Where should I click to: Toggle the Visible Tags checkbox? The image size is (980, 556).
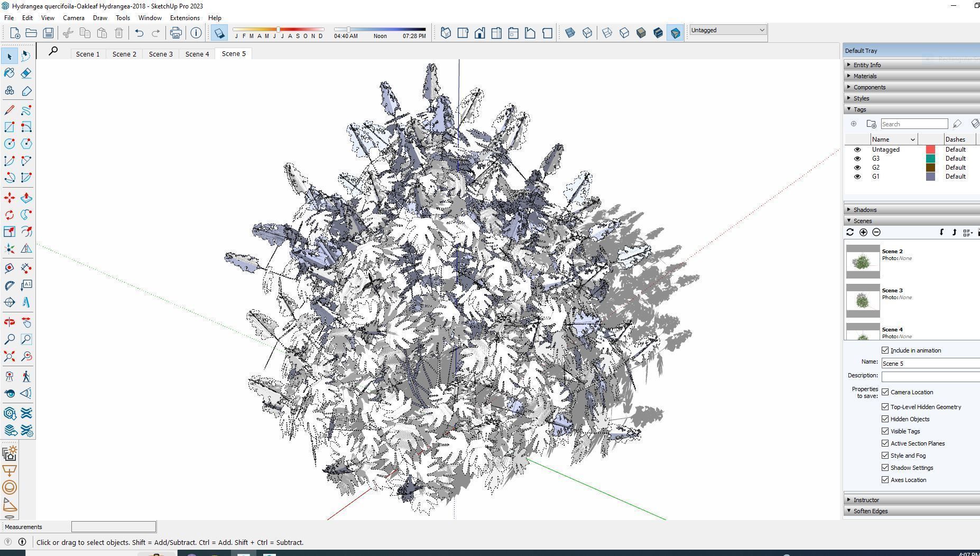[885, 431]
